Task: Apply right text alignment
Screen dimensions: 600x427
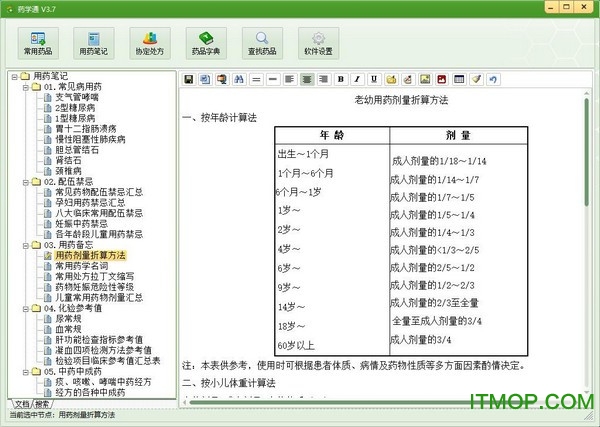Action: point(324,78)
